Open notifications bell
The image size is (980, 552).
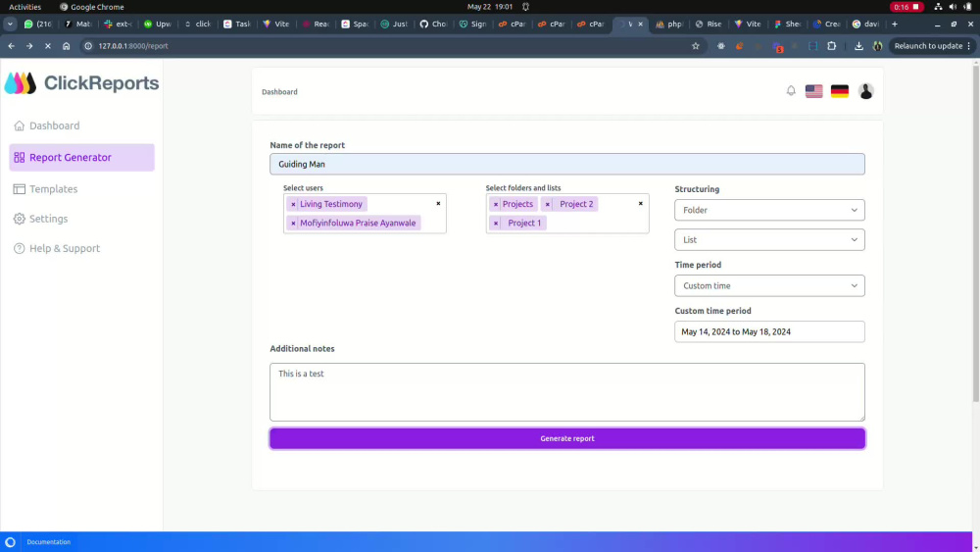(791, 90)
